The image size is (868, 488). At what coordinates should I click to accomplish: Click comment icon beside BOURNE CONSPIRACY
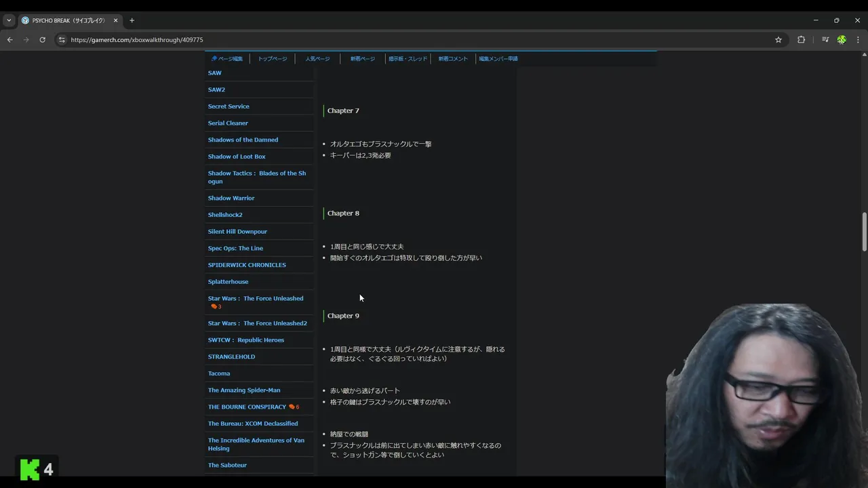tap(292, 407)
